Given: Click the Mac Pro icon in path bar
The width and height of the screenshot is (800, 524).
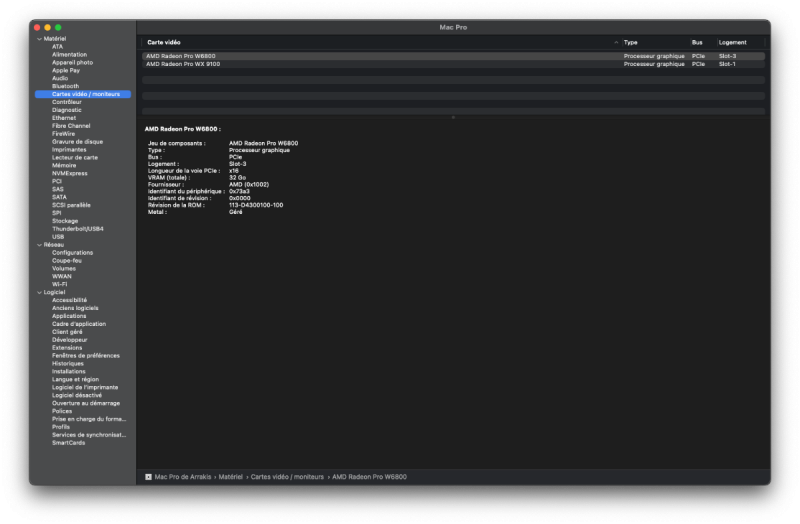Looking at the screenshot, I should click(148, 477).
